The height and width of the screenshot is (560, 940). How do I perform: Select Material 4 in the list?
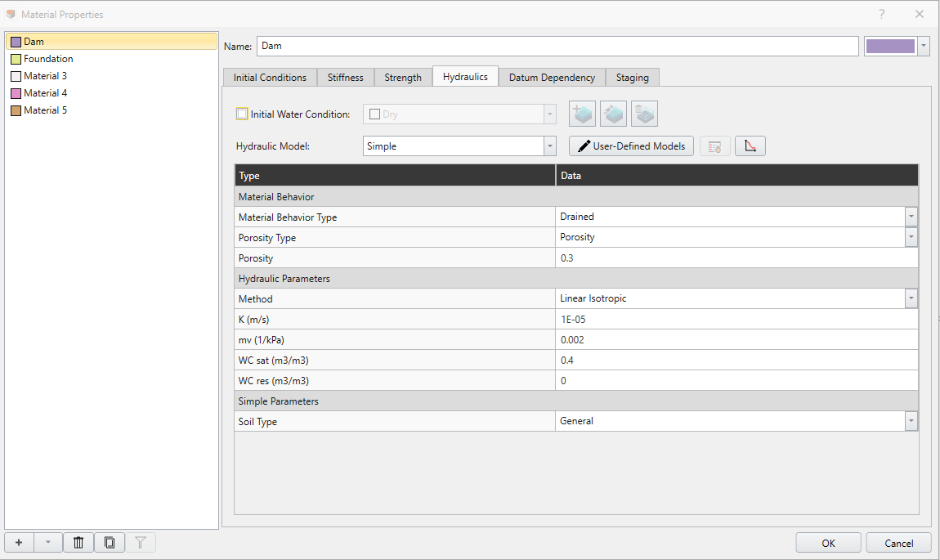(111, 93)
